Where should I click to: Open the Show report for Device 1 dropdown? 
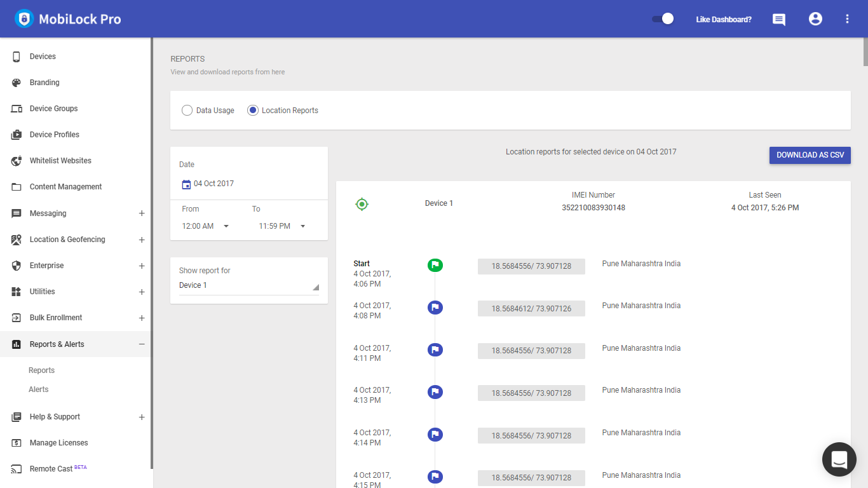coord(249,286)
